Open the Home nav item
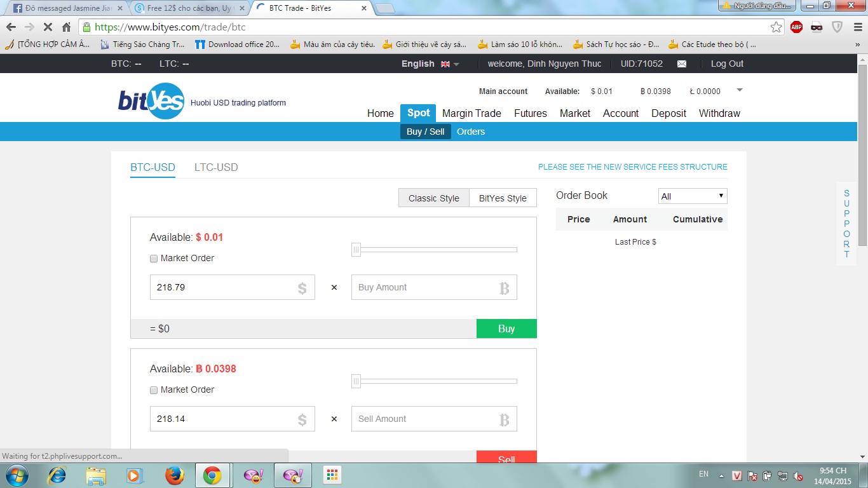 coord(381,113)
